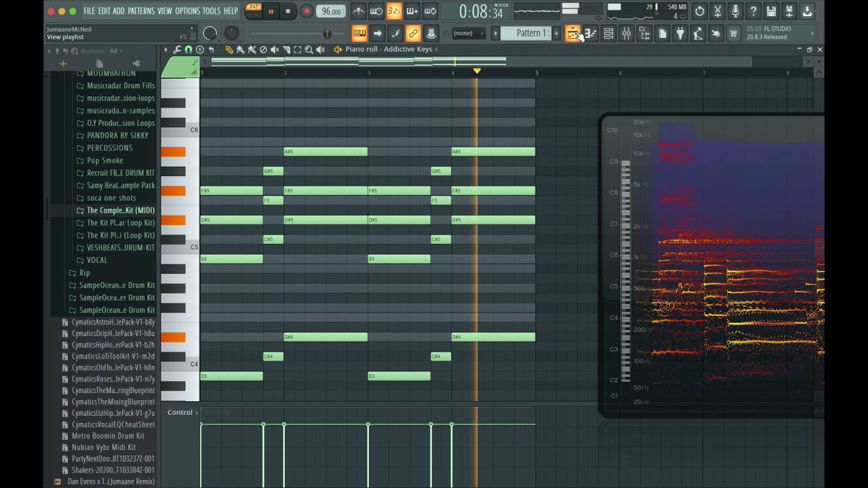Open the Piano roll view icon
868x488 pixels.
pyautogui.click(x=591, y=34)
